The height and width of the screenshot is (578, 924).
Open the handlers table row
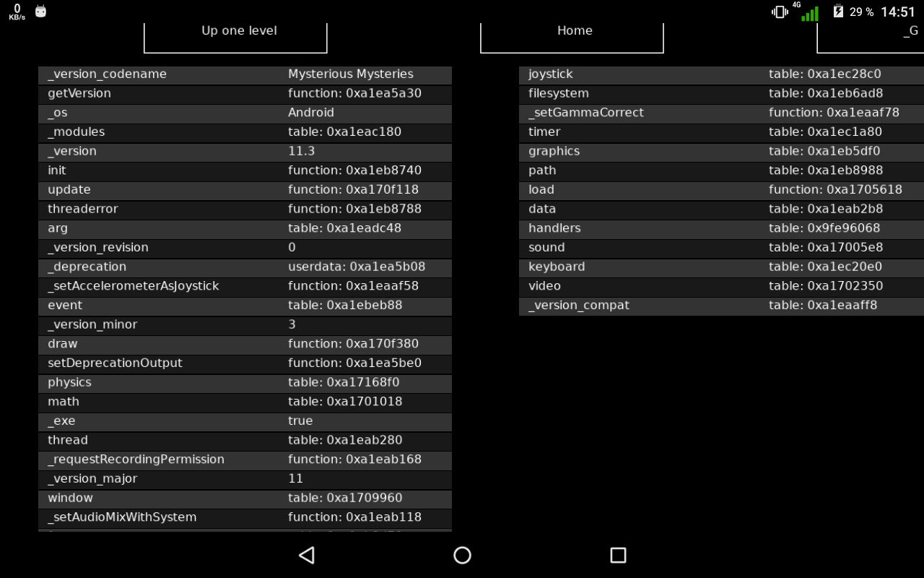pyautogui.click(x=721, y=228)
